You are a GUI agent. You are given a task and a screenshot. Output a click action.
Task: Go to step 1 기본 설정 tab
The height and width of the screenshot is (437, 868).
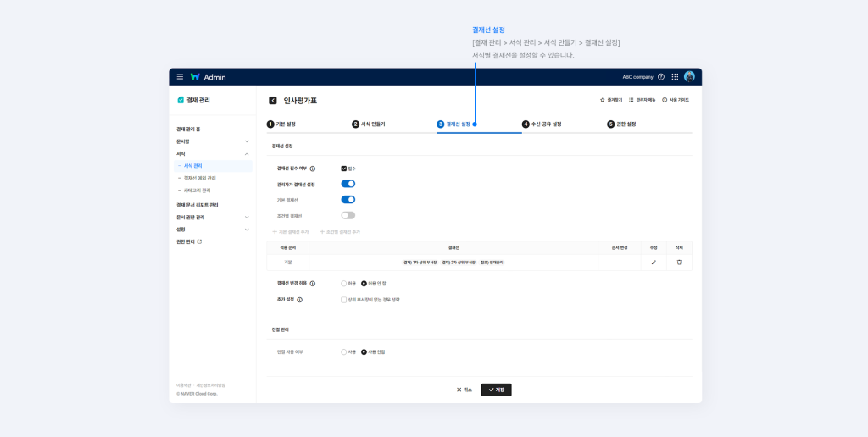coord(281,124)
